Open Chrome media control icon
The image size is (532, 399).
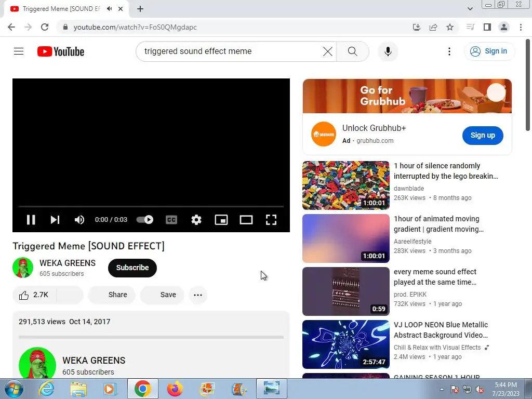(x=470, y=27)
